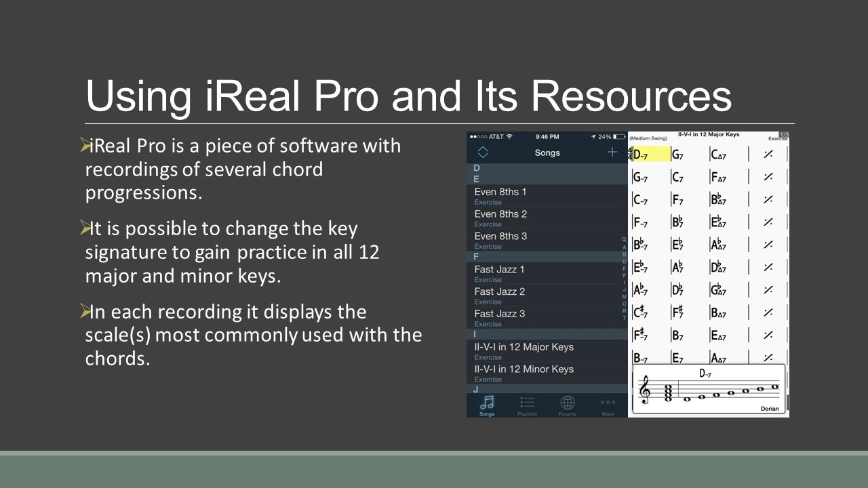The image size is (868, 488).
Task: Select the Bb-7 chord cell
Action: click(x=642, y=245)
